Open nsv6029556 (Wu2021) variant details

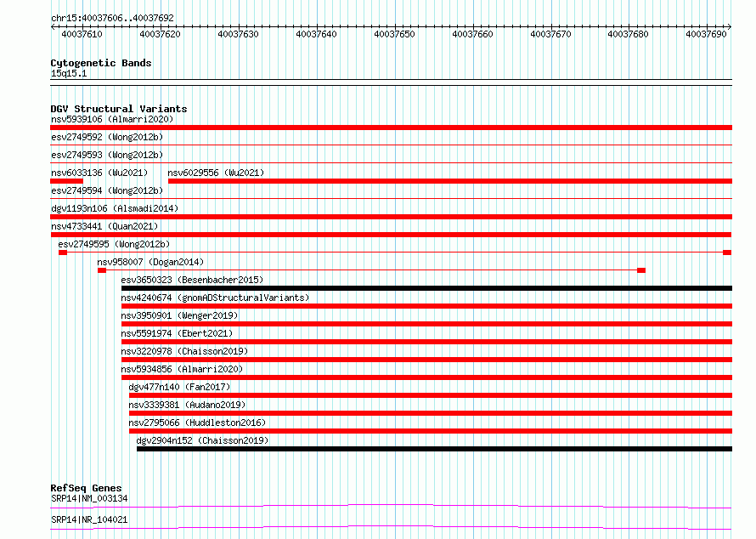(x=216, y=173)
